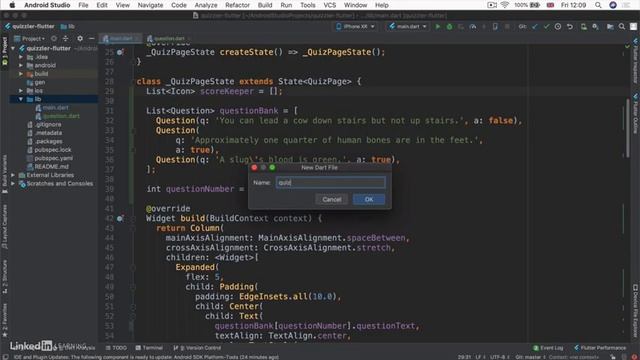The image size is (640, 360).
Task: Open the AVD Manager phone icon
Action: pos(584,27)
